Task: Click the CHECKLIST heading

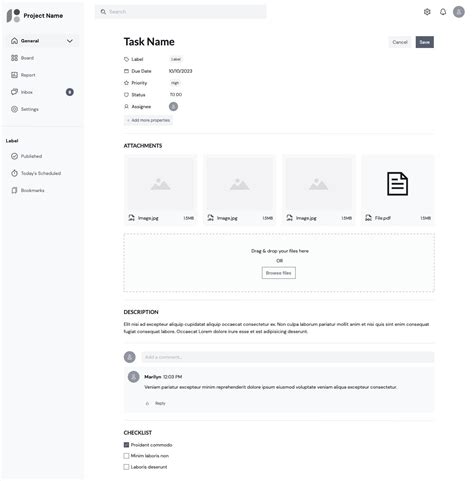Action: click(138, 433)
